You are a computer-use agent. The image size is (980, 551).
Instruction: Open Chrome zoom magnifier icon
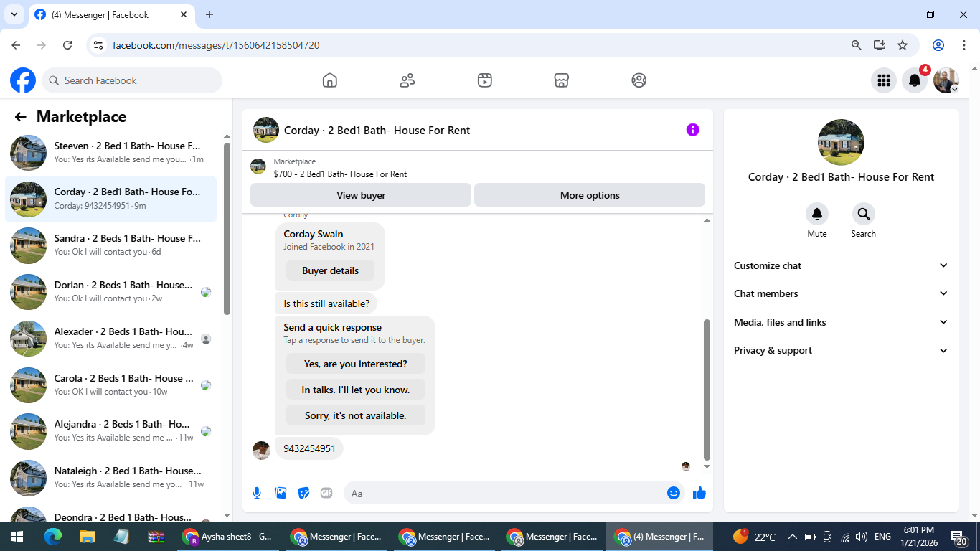tap(857, 45)
